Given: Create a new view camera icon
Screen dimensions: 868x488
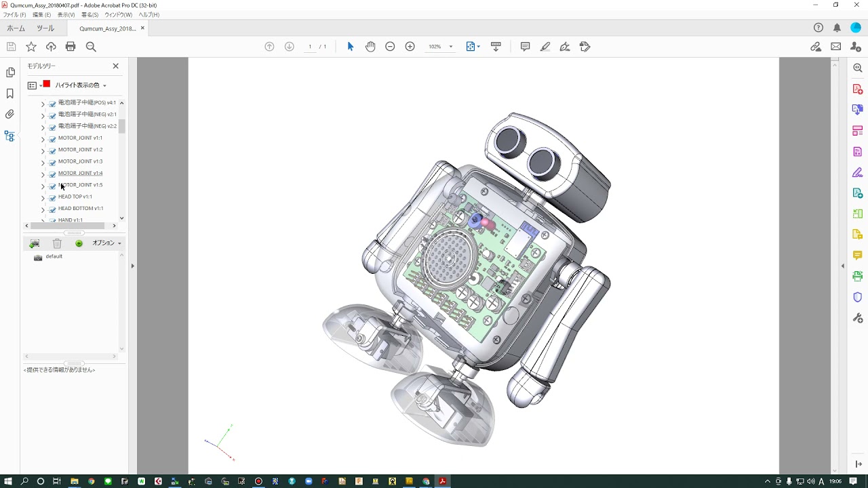Looking at the screenshot, I should coord(35,243).
